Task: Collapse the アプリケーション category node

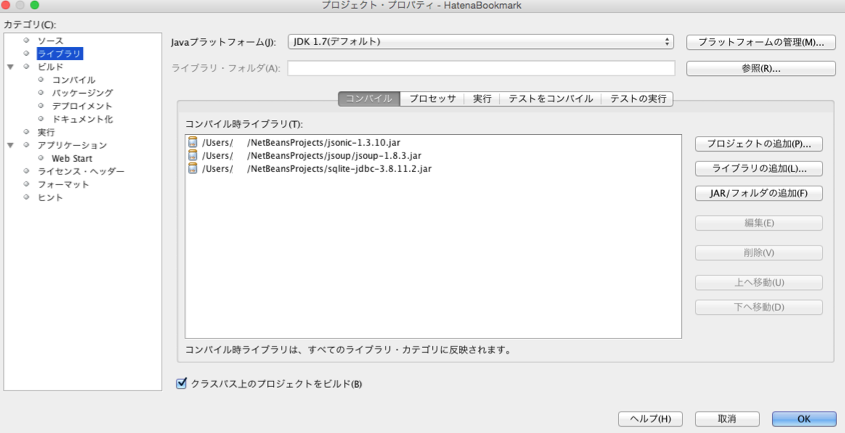Action: click(x=10, y=145)
